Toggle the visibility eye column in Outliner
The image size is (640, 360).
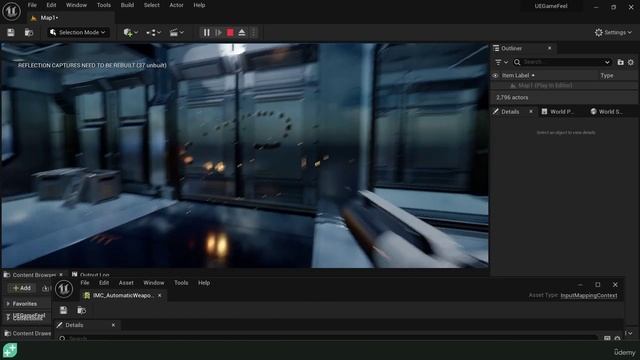click(495, 76)
